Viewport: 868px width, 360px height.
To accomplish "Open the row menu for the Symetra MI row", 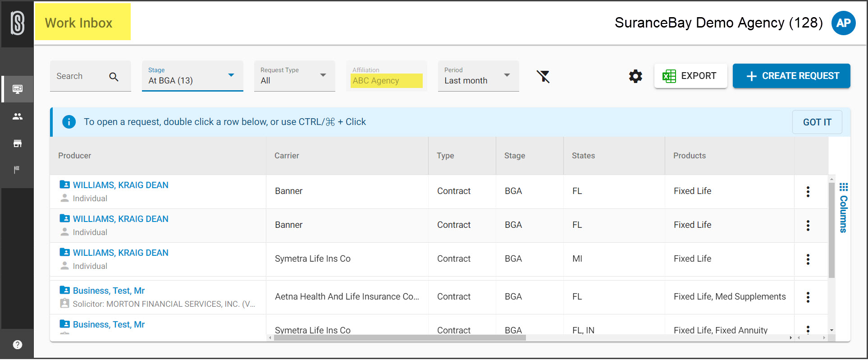I will (808, 259).
